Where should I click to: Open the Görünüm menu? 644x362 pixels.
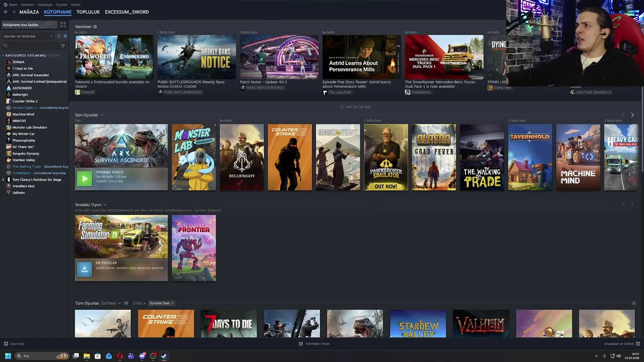click(x=28, y=5)
